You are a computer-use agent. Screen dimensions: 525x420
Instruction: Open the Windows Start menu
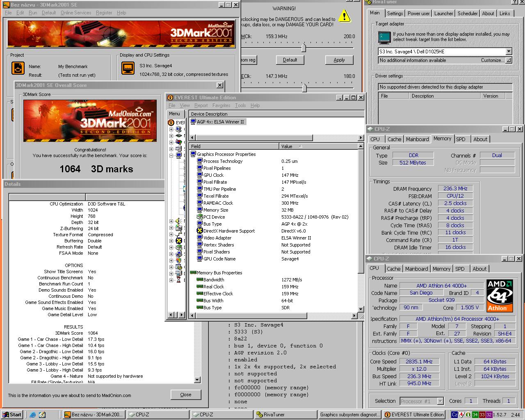(x=11, y=415)
